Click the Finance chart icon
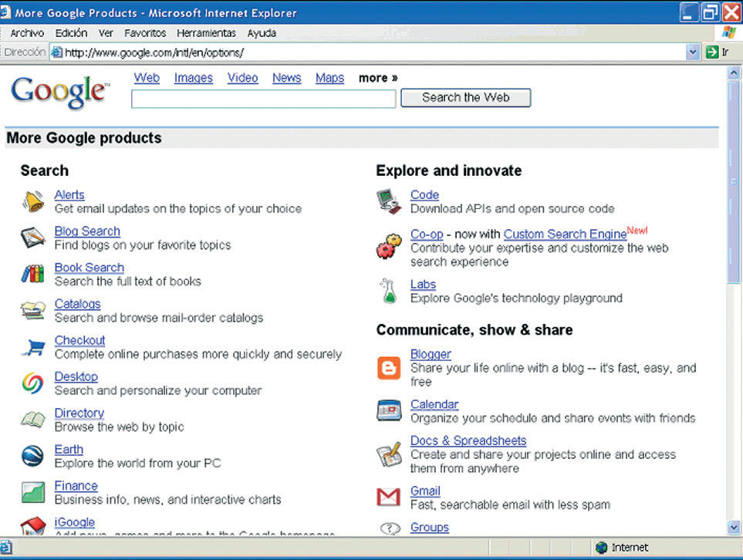 pos(32,492)
